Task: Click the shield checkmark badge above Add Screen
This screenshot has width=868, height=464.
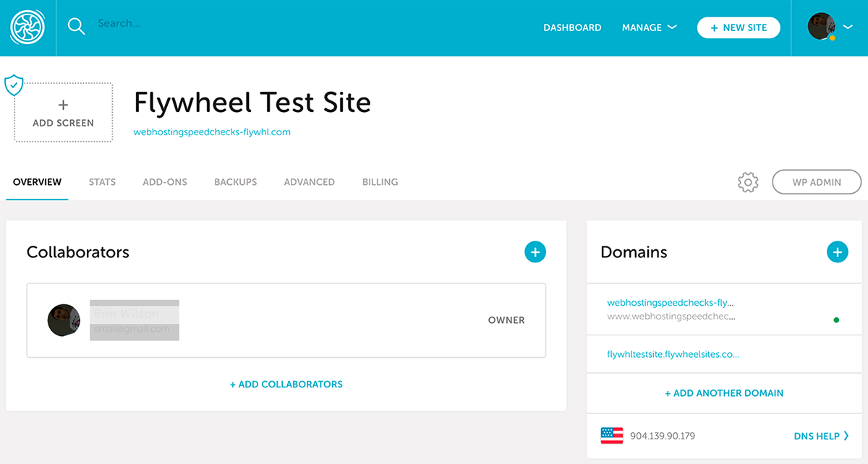Action: [x=13, y=85]
